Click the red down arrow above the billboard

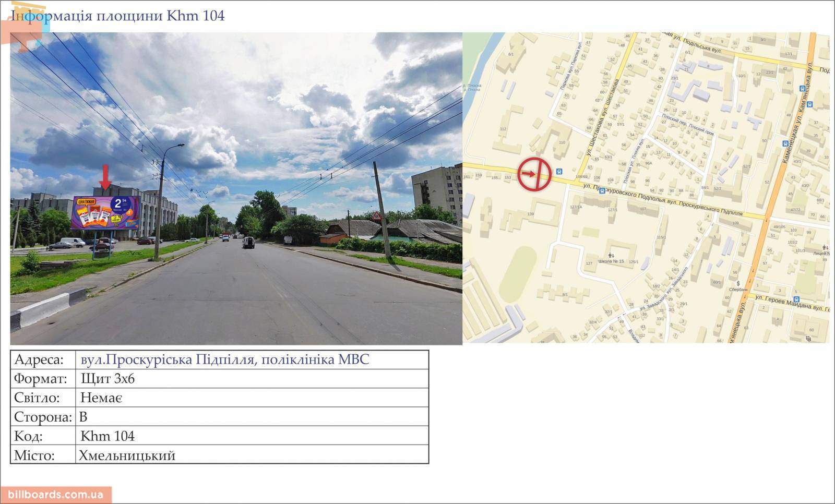[x=105, y=177]
